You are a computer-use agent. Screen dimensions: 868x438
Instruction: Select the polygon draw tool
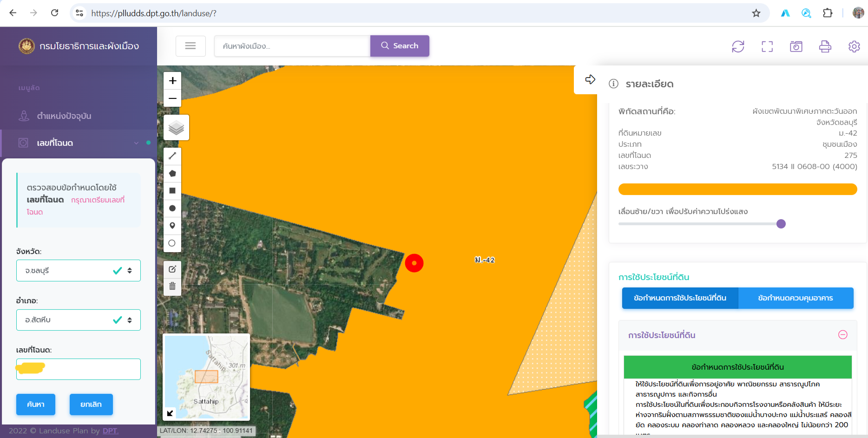[172, 173]
